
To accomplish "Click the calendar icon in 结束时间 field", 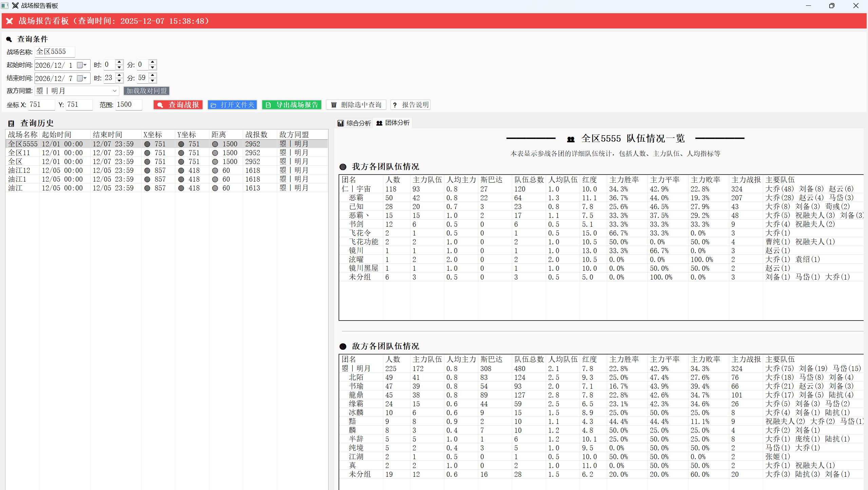I will pyautogui.click(x=80, y=78).
